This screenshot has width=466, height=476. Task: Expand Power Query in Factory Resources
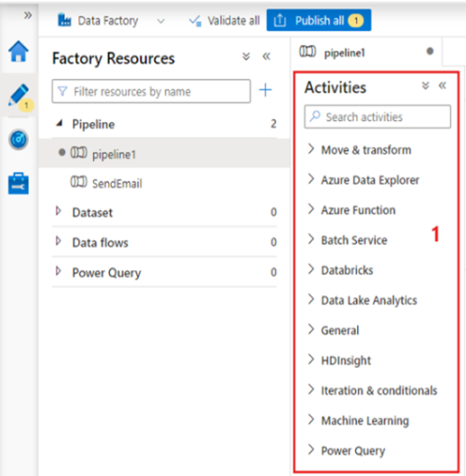pyautogui.click(x=58, y=271)
